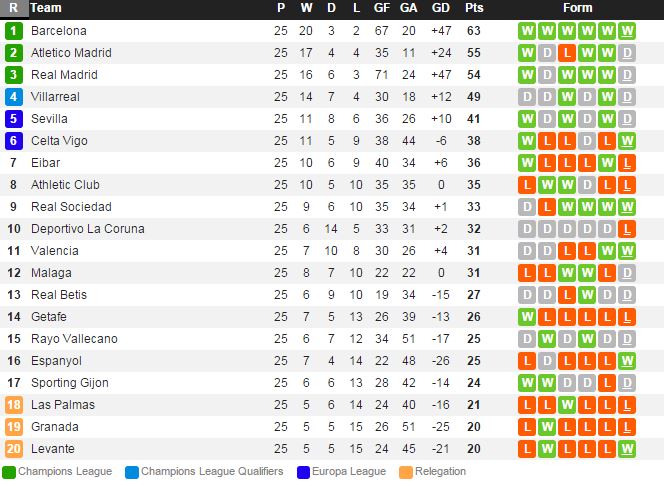
Task: Click the orange Relegation legend swatch
Action: point(405,472)
